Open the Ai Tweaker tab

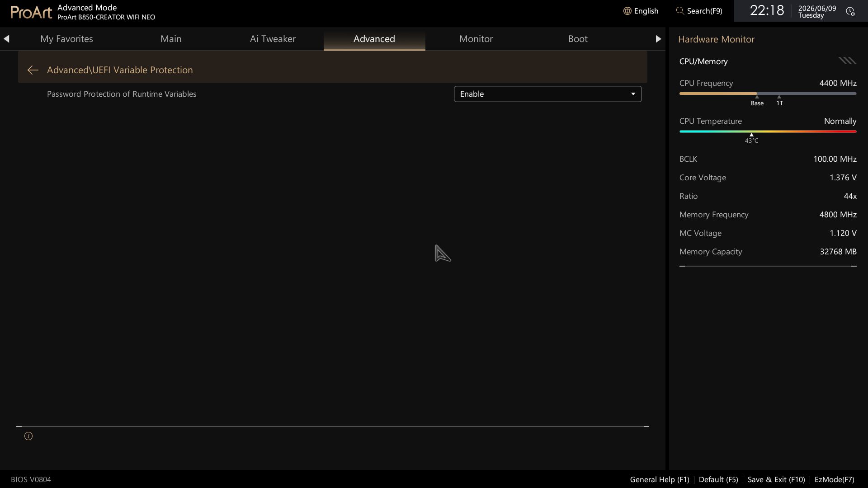coord(273,39)
